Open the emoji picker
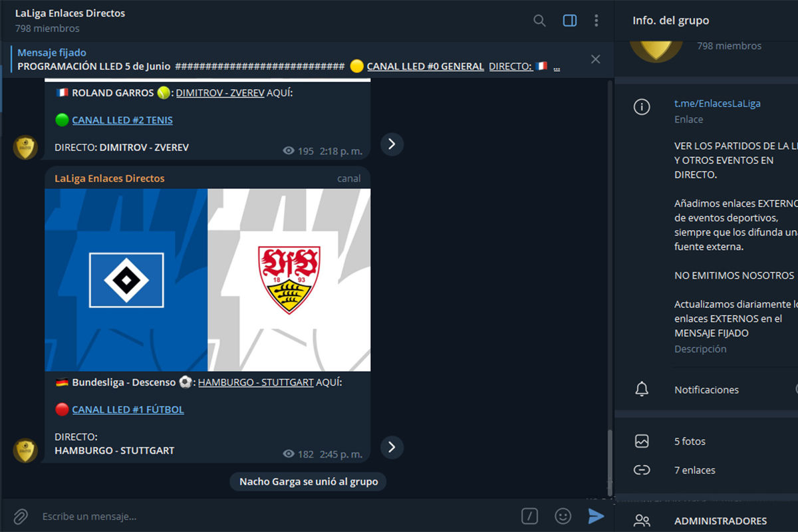The width and height of the screenshot is (798, 532). pos(563,515)
